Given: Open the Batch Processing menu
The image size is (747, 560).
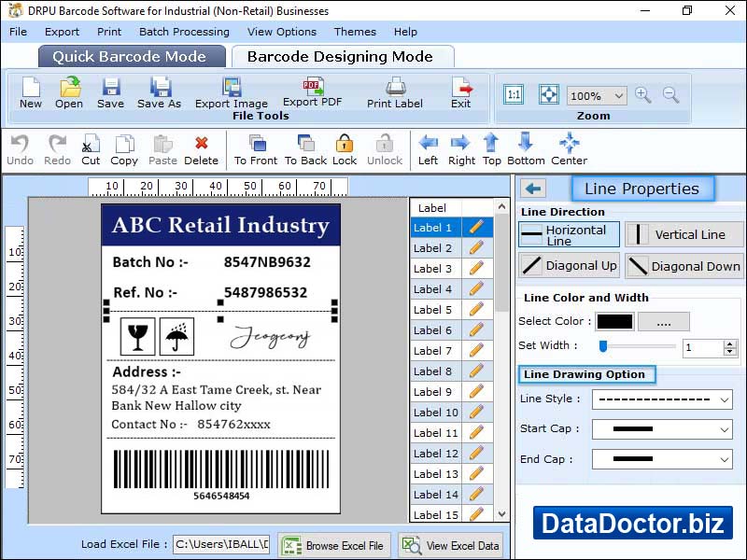Looking at the screenshot, I should [184, 32].
